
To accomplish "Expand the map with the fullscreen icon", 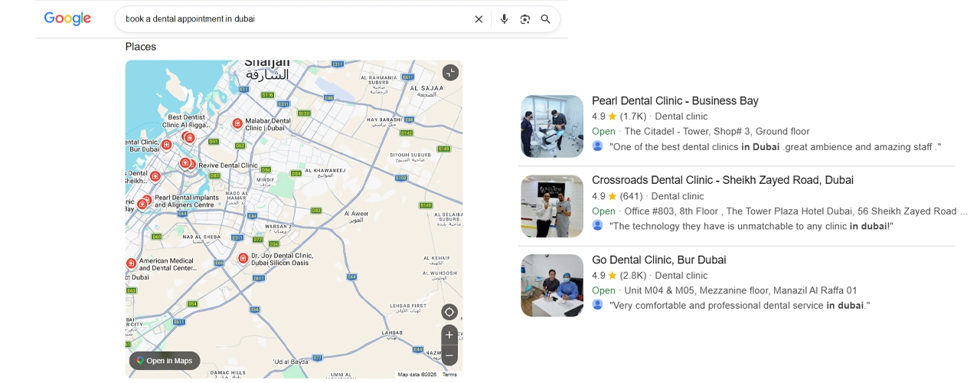I will [450, 73].
